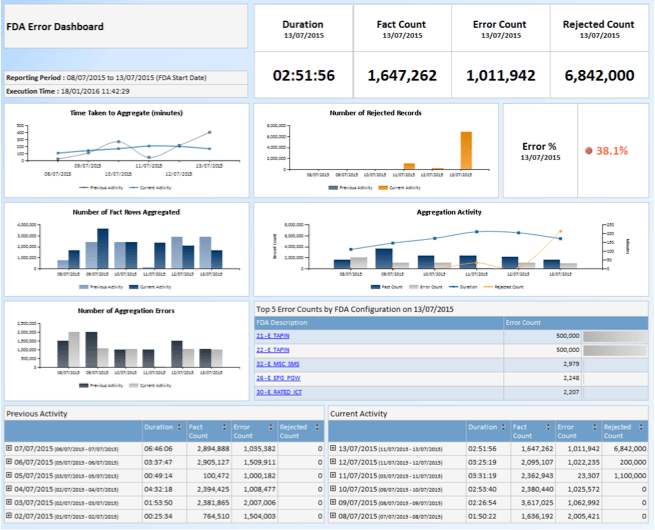
Task: Expand the 13/07/2015 row in Current Activity
Action: pyautogui.click(x=333, y=448)
